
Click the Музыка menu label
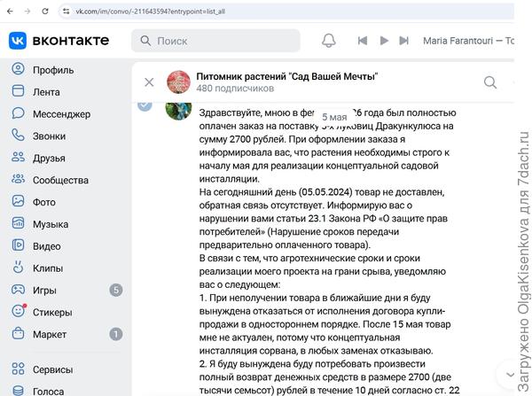coord(51,224)
